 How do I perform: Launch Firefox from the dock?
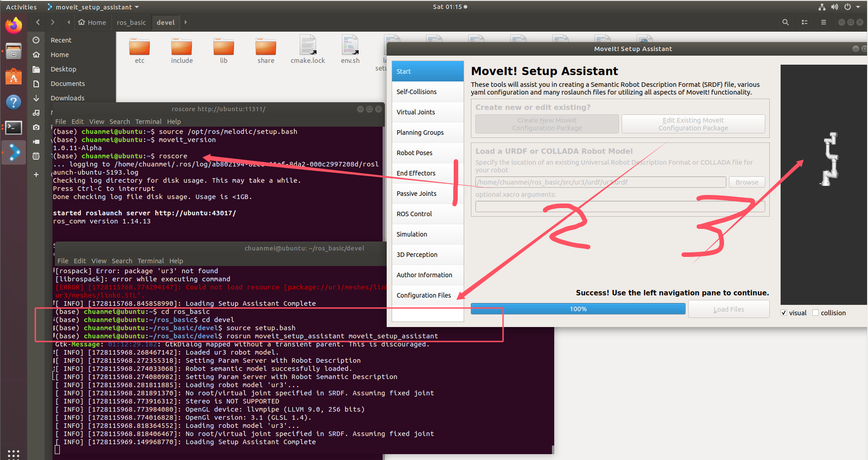click(x=14, y=25)
